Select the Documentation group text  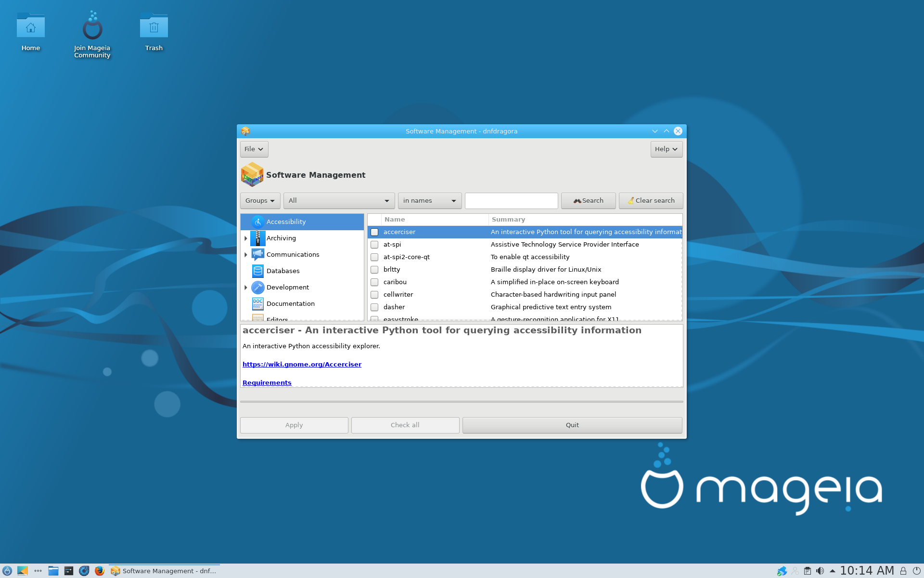click(x=291, y=304)
